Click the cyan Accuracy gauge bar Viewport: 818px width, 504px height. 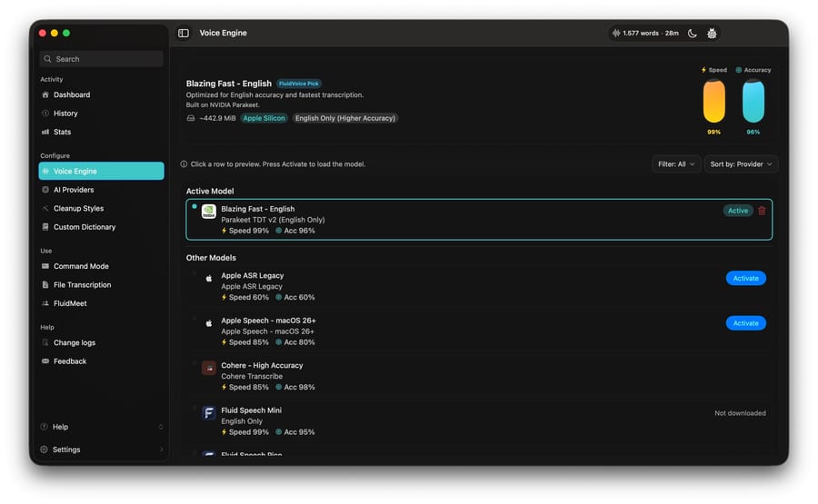(x=753, y=101)
